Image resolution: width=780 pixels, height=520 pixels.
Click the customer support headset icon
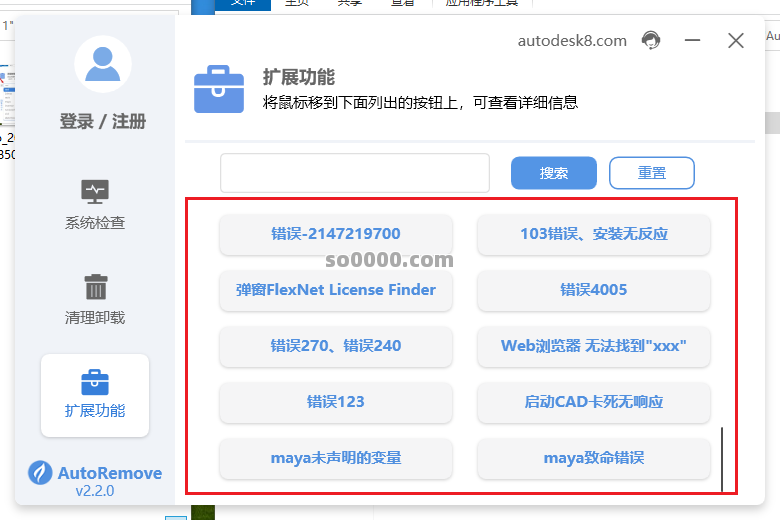651,40
